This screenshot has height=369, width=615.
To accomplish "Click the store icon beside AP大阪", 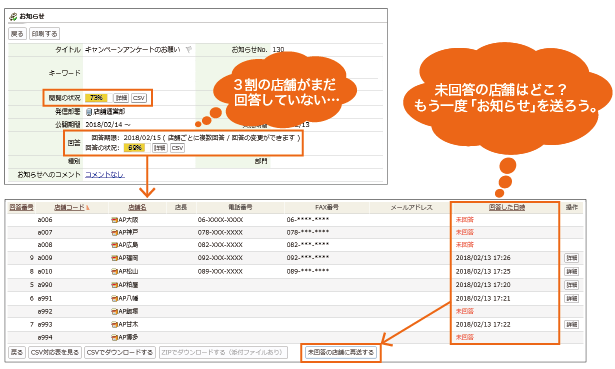I will [115, 220].
